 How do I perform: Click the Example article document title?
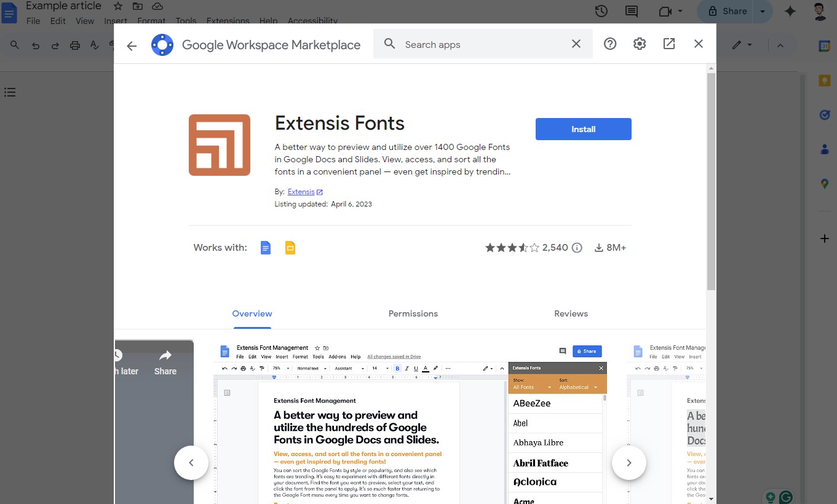pyautogui.click(x=63, y=6)
